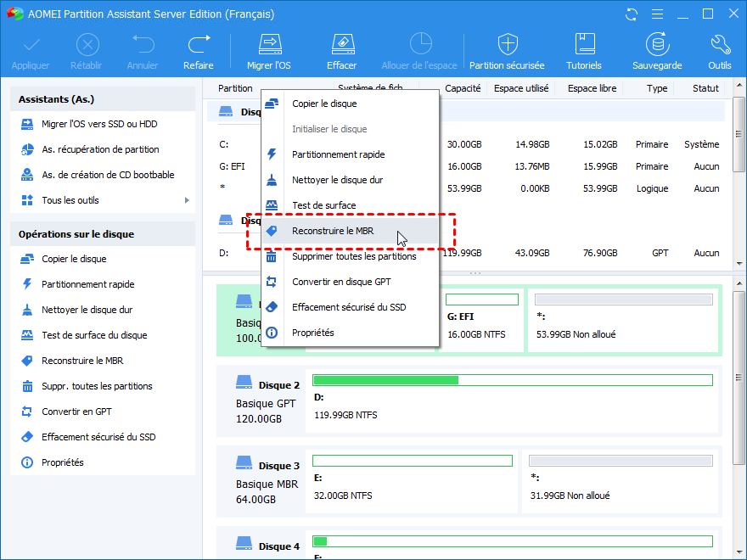The image size is (747, 560).
Task: Choose Partitionnement rapide in context menu
Action: (350, 154)
